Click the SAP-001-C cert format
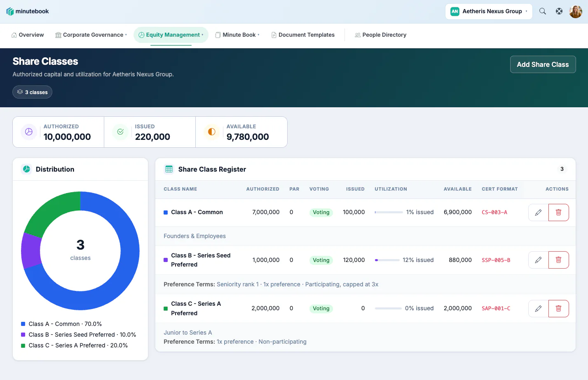588x380 pixels. [496, 309]
